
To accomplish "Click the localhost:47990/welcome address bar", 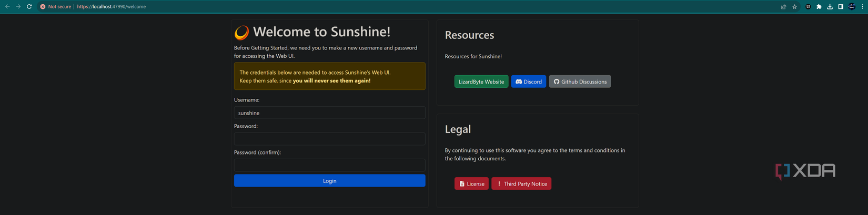I will click(112, 6).
